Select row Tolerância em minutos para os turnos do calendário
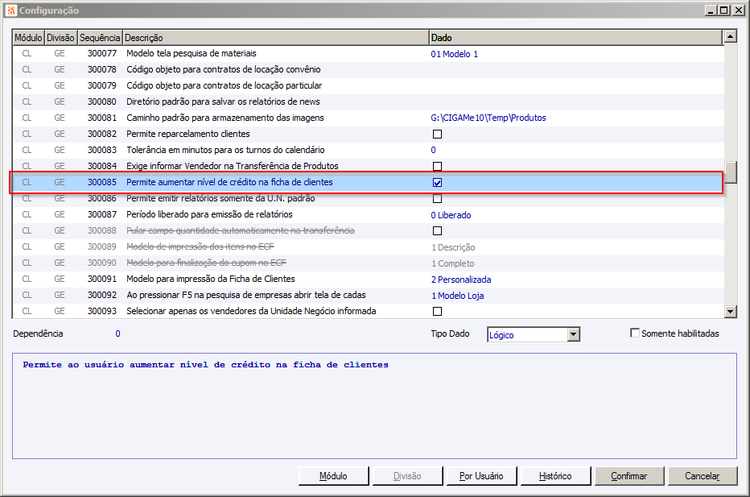750x497 pixels. click(x=367, y=150)
